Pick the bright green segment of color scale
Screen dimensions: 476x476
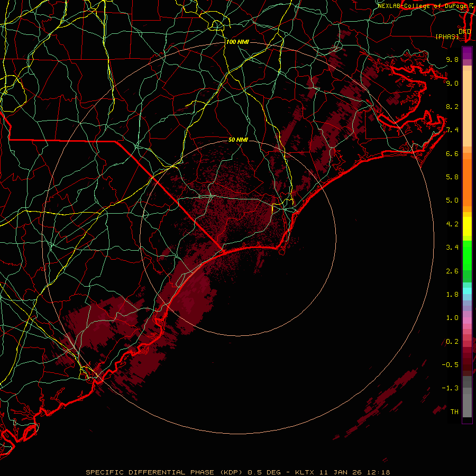coord(467,255)
